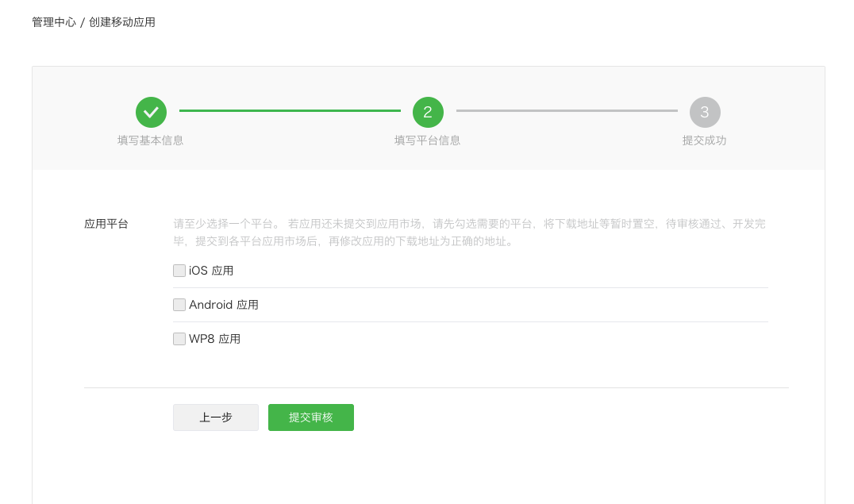Enable the iOS 应用 checkbox
The height and width of the screenshot is (504, 854).
pyautogui.click(x=179, y=270)
